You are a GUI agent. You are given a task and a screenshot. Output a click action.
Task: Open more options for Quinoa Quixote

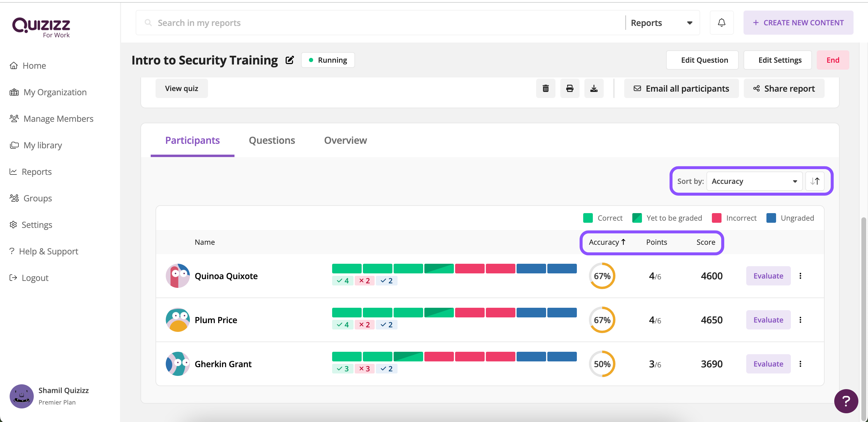tap(800, 276)
